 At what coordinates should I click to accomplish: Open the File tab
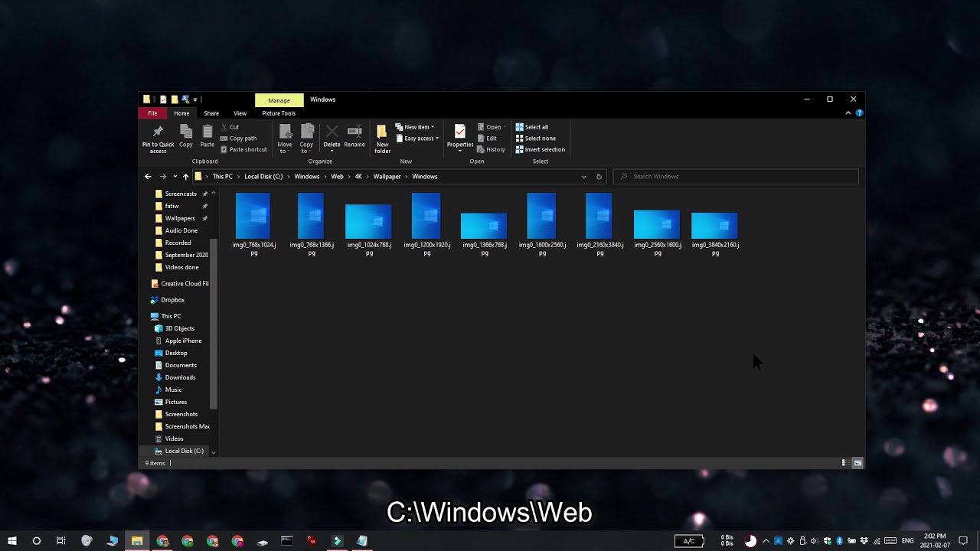pos(152,113)
